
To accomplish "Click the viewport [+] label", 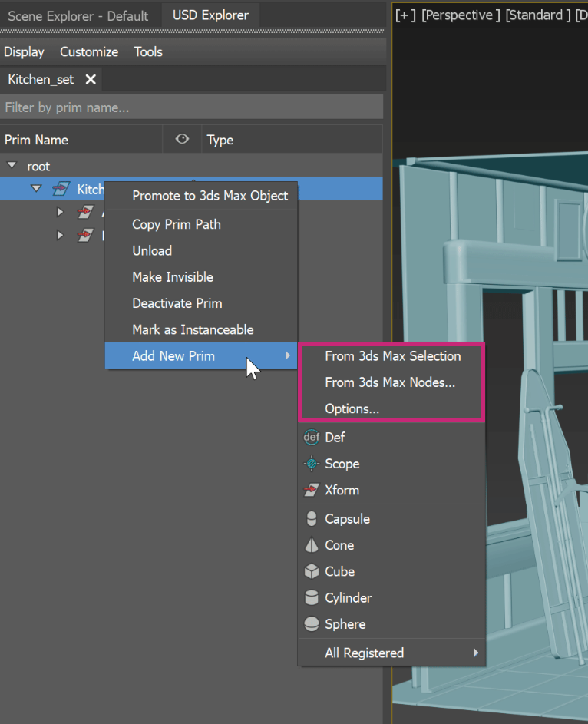I will pos(406,15).
